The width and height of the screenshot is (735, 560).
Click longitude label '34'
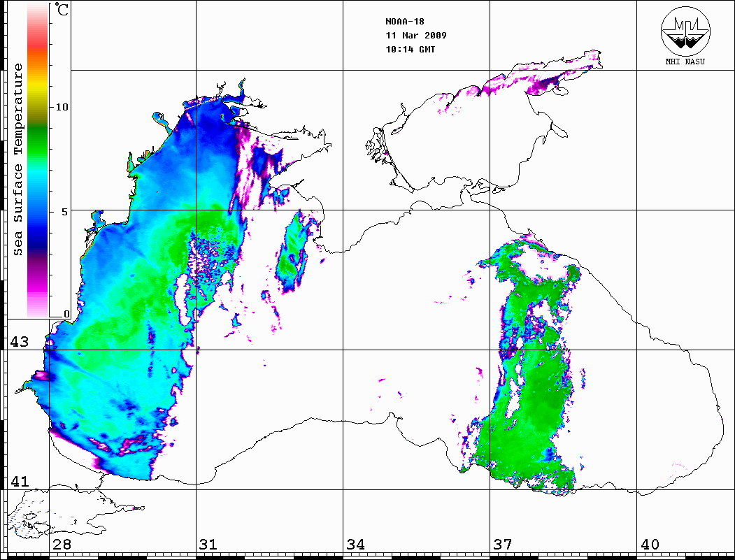(x=356, y=545)
